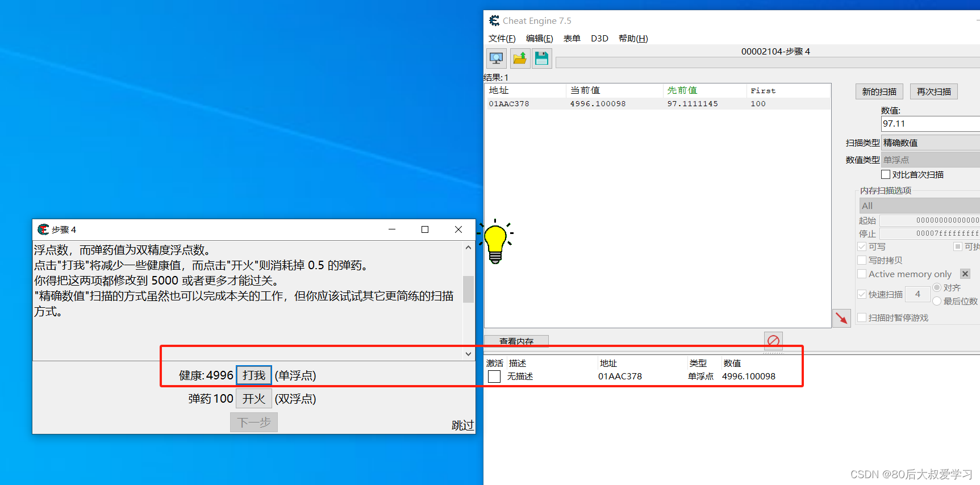Image resolution: width=980 pixels, height=485 pixels.
Task: Click the save floppy disk icon
Action: click(x=542, y=58)
